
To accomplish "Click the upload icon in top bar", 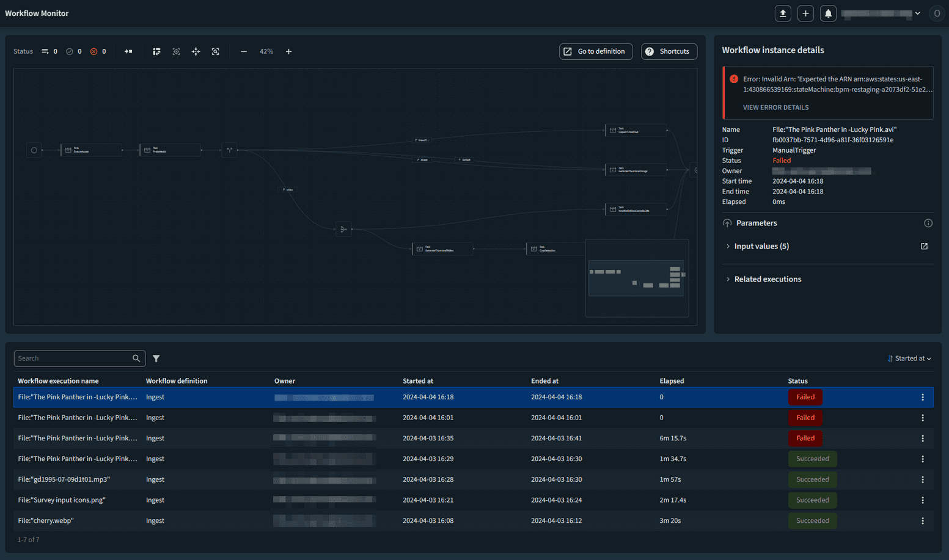I will [x=783, y=13].
